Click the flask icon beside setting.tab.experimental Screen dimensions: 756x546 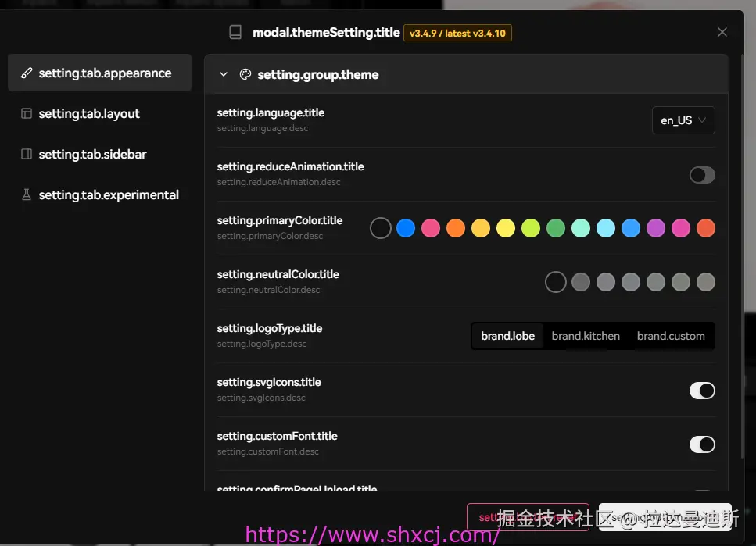point(27,194)
